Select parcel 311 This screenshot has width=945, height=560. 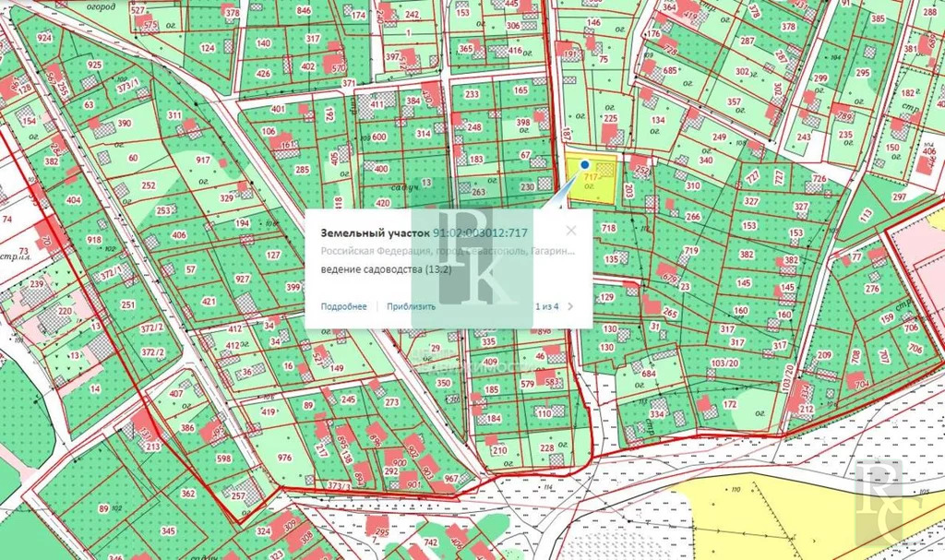173,115
